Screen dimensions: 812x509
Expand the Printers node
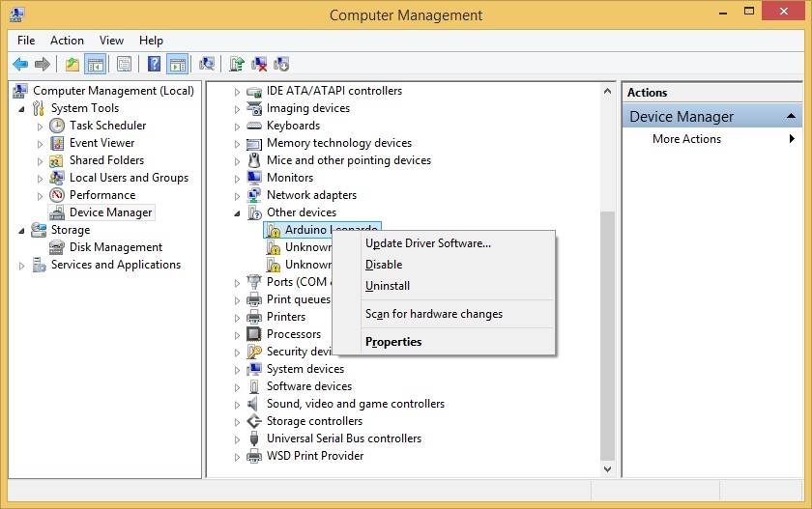[x=237, y=318]
